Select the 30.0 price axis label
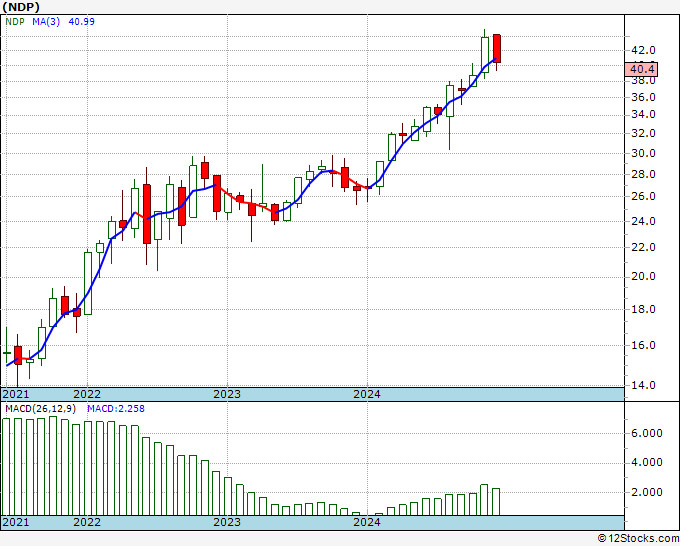The height and width of the screenshot is (546, 680). 643,154
